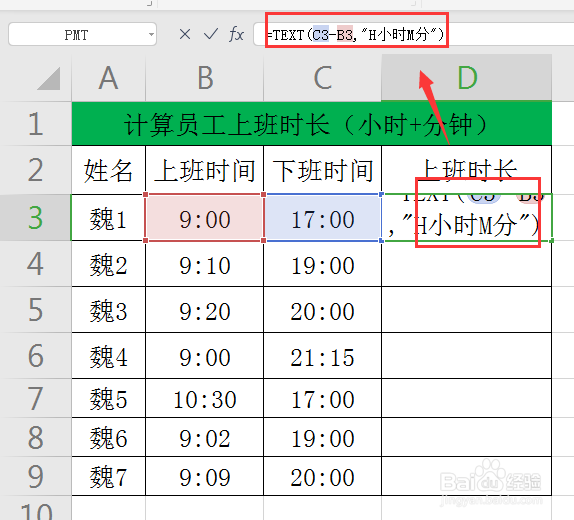
Task: Select row 4 header
Action: click(36, 264)
